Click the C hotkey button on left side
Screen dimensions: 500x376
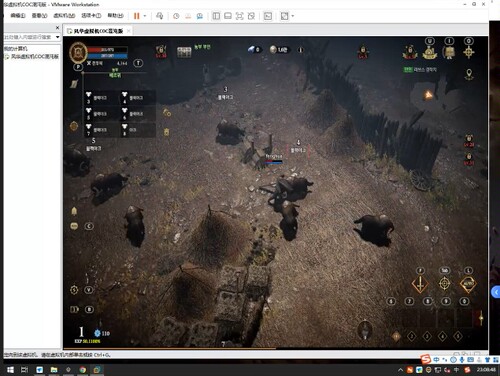click(x=89, y=226)
